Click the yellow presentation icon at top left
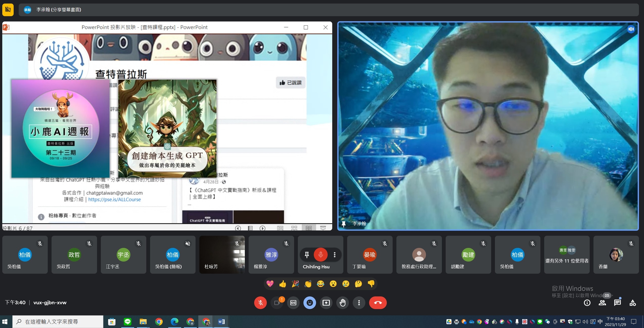Viewport: 644px width, 328px height. pos(8,10)
